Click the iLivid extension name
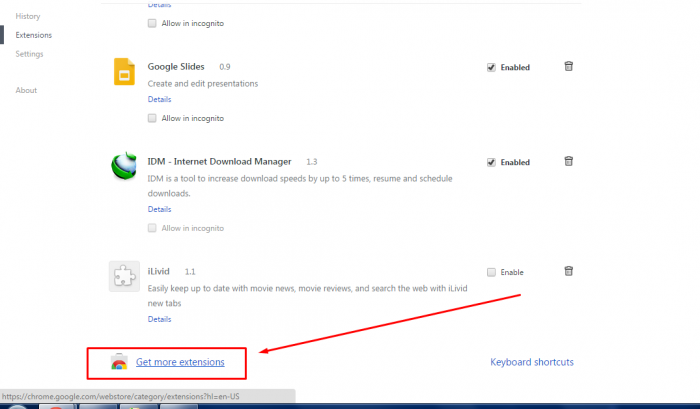Viewport: 700px width, 409px height. [x=158, y=271]
